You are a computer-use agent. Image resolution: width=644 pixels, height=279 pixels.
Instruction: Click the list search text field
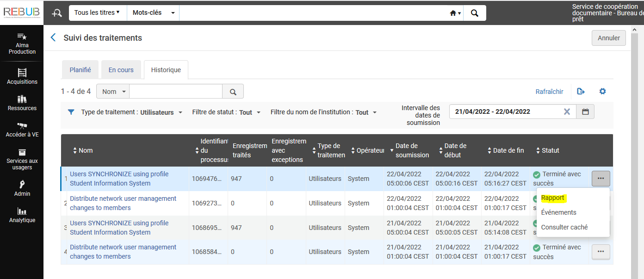coord(176,92)
